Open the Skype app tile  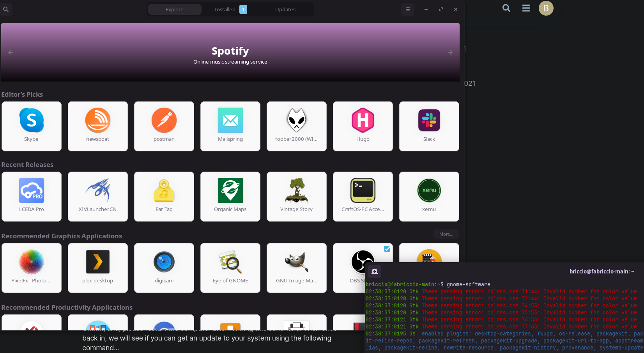pyautogui.click(x=32, y=126)
